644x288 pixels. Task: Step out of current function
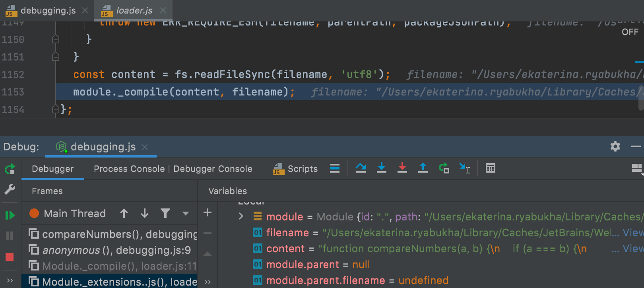tap(423, 168)
